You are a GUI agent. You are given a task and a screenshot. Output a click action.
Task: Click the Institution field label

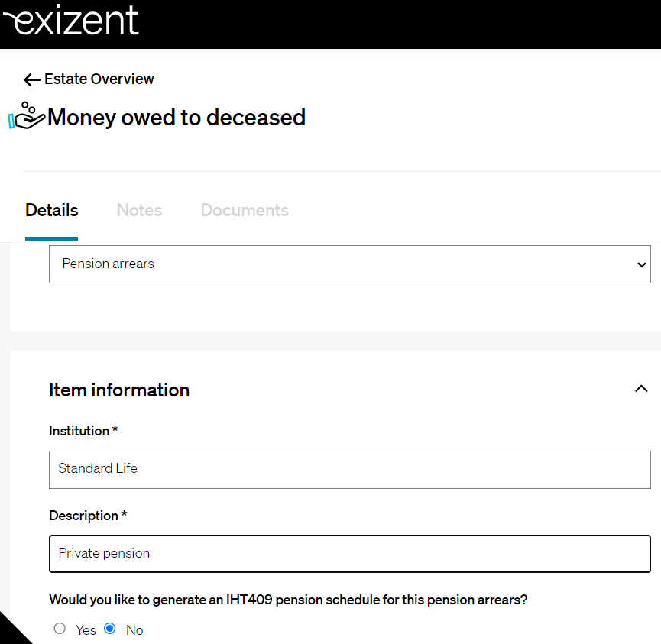[83, 431]
